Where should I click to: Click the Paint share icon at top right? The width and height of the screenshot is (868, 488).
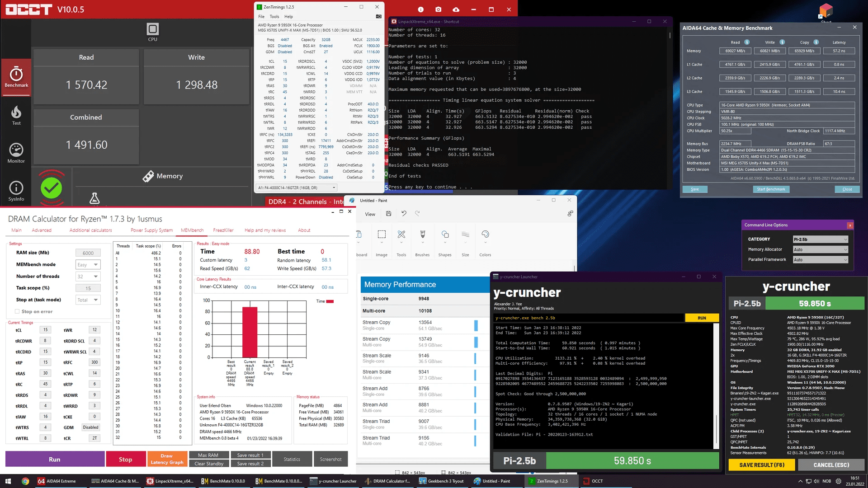coord(570,214)
